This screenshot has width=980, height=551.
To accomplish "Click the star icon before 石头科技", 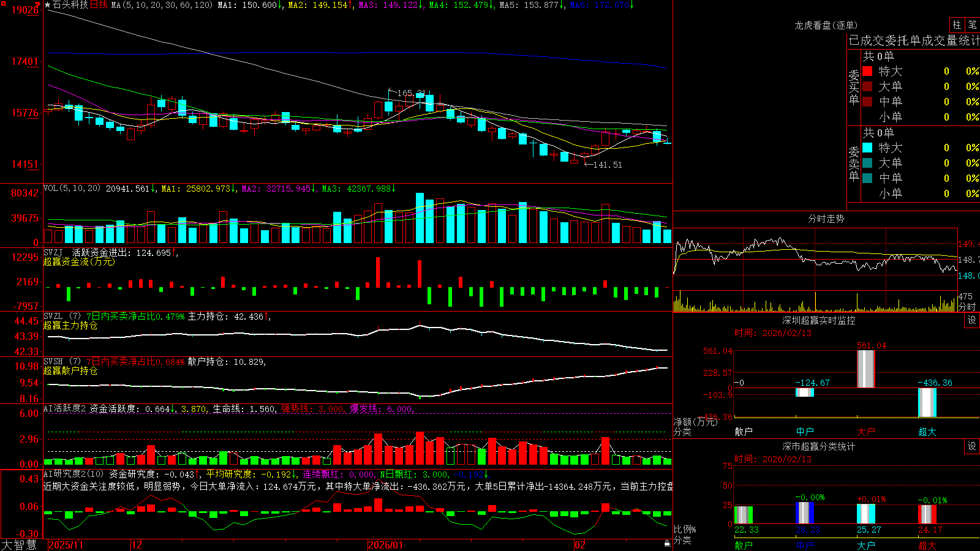I will coord(48,5).
